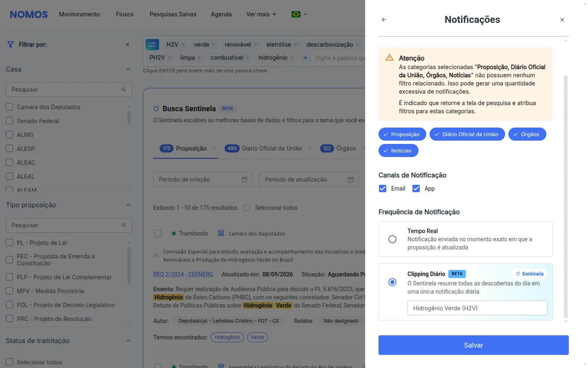Collapse the Casa filter section
Image resolution: width=588 pixels, height=368 pixels.
tap(128, 69)
